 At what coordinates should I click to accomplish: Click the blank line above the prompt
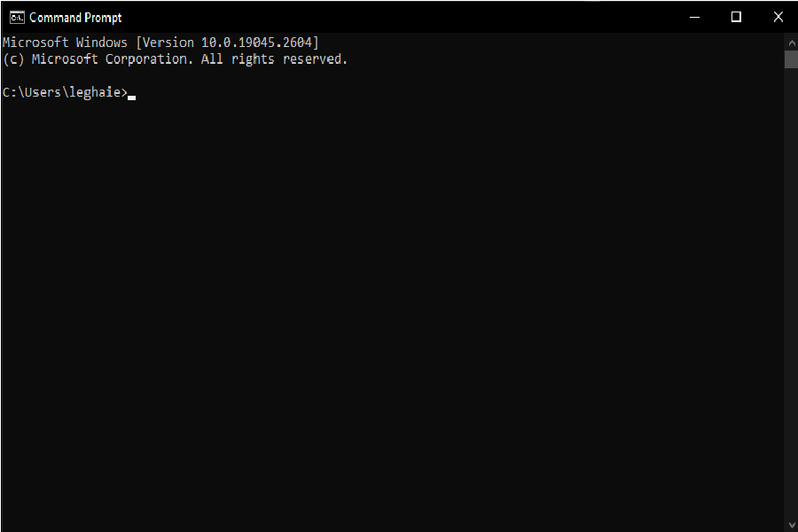[177, 76]
